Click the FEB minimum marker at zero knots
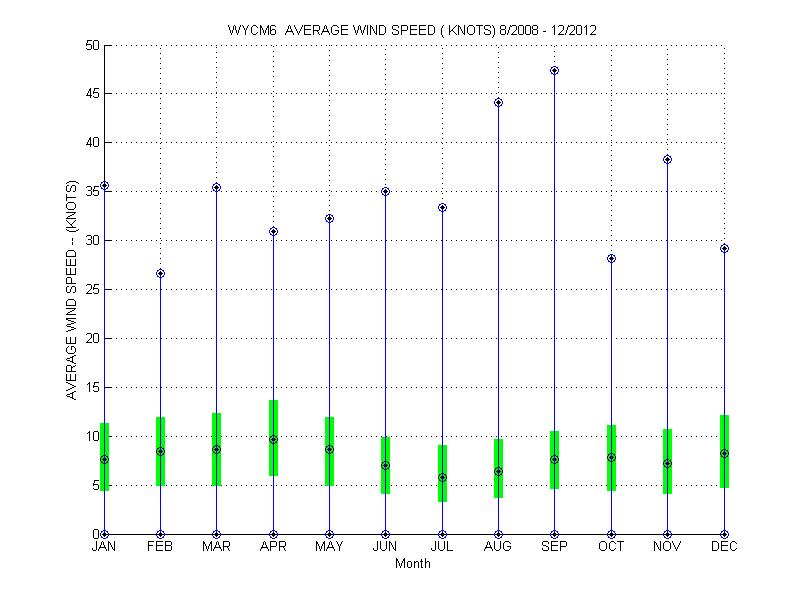The height and width of the screenshot is (600, 800). 160,534
